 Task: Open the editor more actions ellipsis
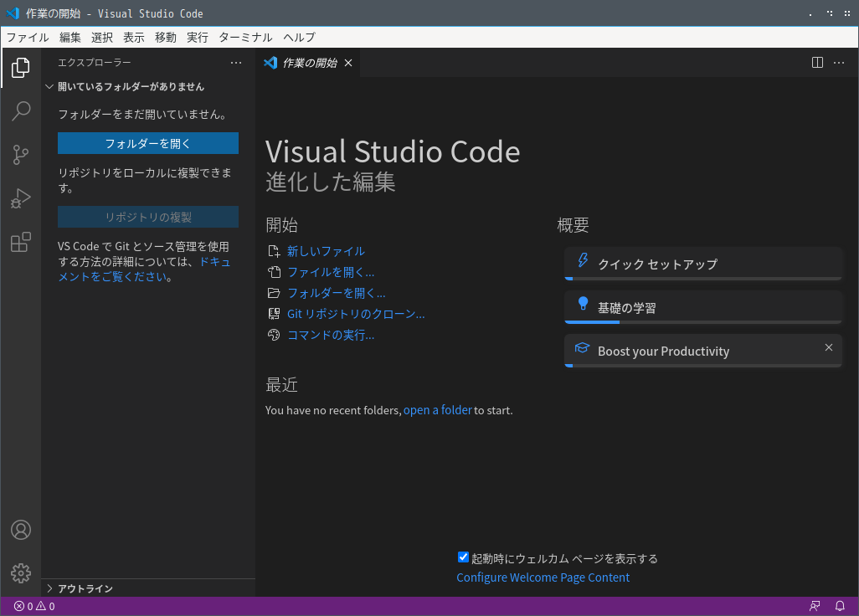pyautogui.click(x=839, y=63)
